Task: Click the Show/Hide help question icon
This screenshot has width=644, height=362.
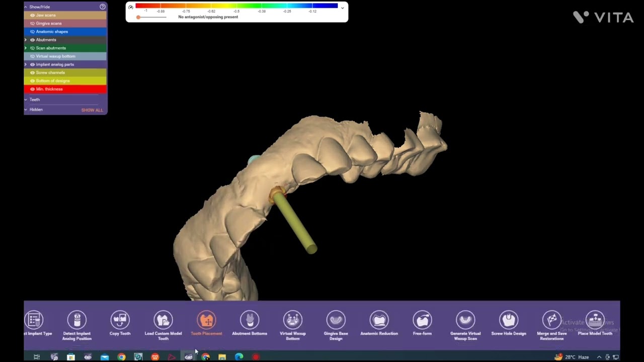Action: pyautogui.click(x=103, y=7)
